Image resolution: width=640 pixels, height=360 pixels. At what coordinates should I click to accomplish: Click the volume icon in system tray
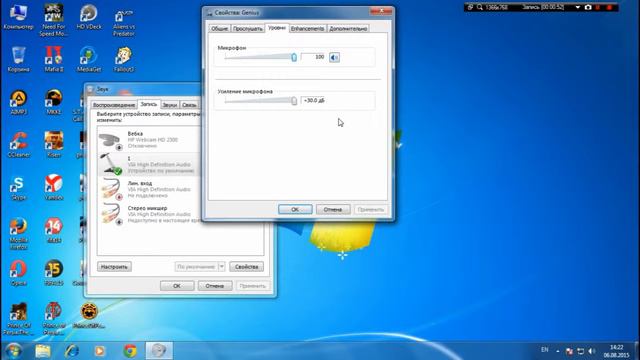tap(592, 351)
